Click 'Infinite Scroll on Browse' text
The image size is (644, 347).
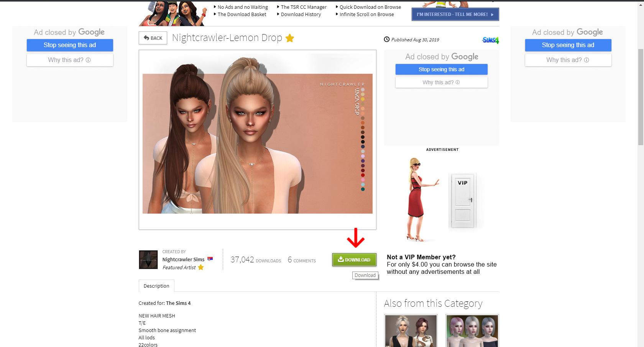point(367,14)
